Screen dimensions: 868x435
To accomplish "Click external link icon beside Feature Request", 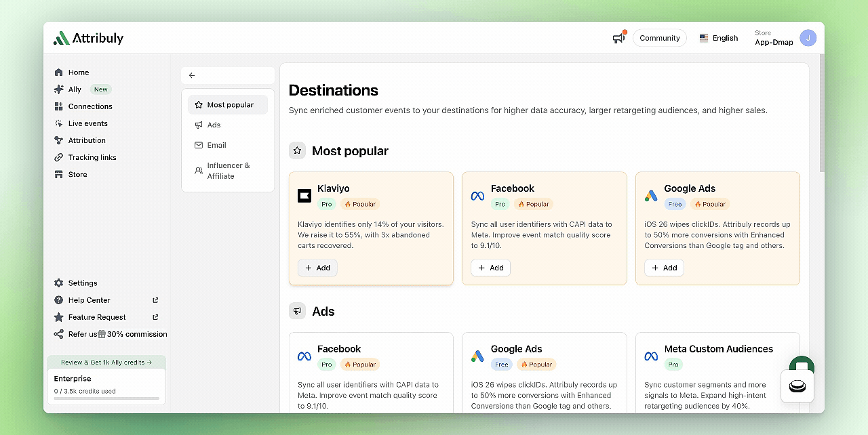I will pos(155,317).
